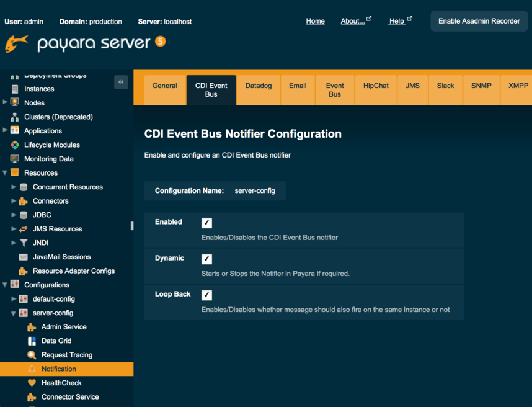Click the Instances server icon
The height and width of the screenshot is (407, 532).
click(15, 89)
